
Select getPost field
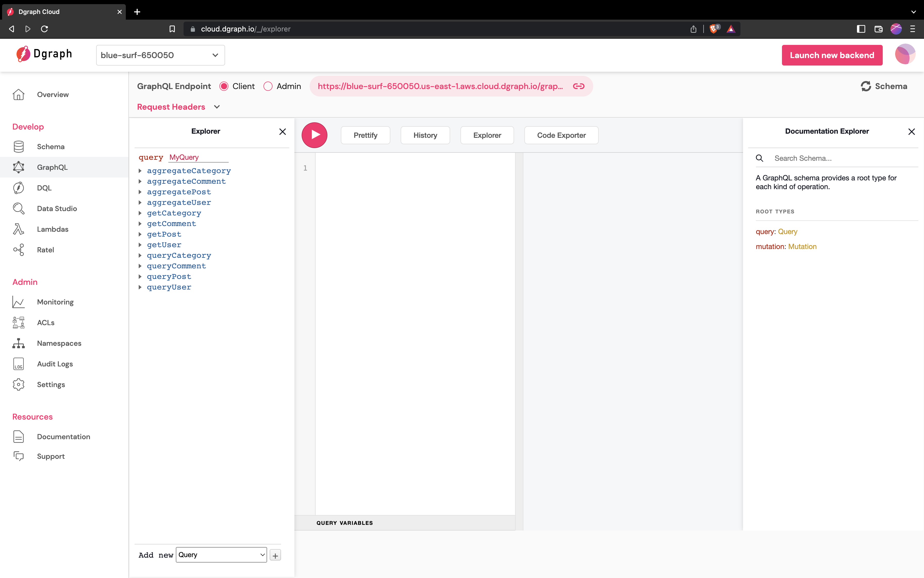click(x=164, y=234)
